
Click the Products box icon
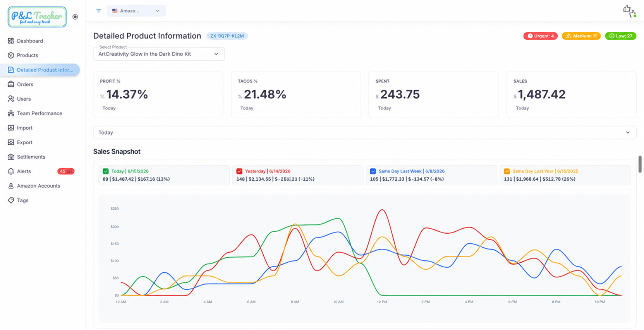coord(11,55)
